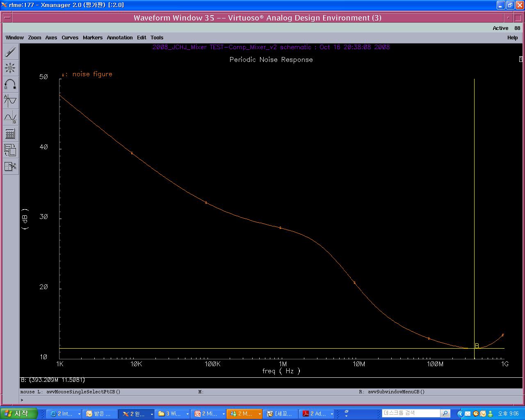
Task: Open the Curves menu
Action: 70,38
